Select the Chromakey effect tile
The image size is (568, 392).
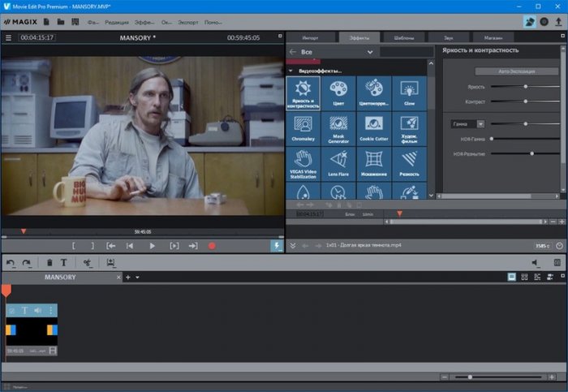coord(303,128)
